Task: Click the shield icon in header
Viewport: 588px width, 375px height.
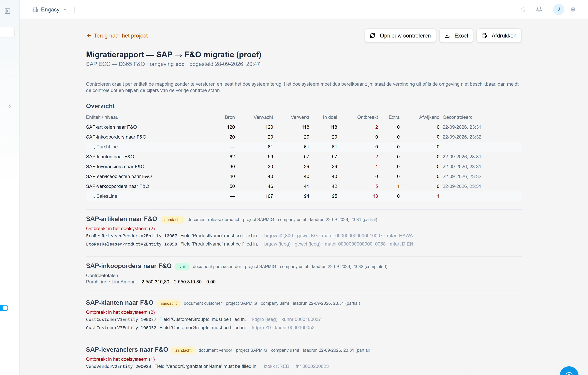Action: click(x=523, y=9)
